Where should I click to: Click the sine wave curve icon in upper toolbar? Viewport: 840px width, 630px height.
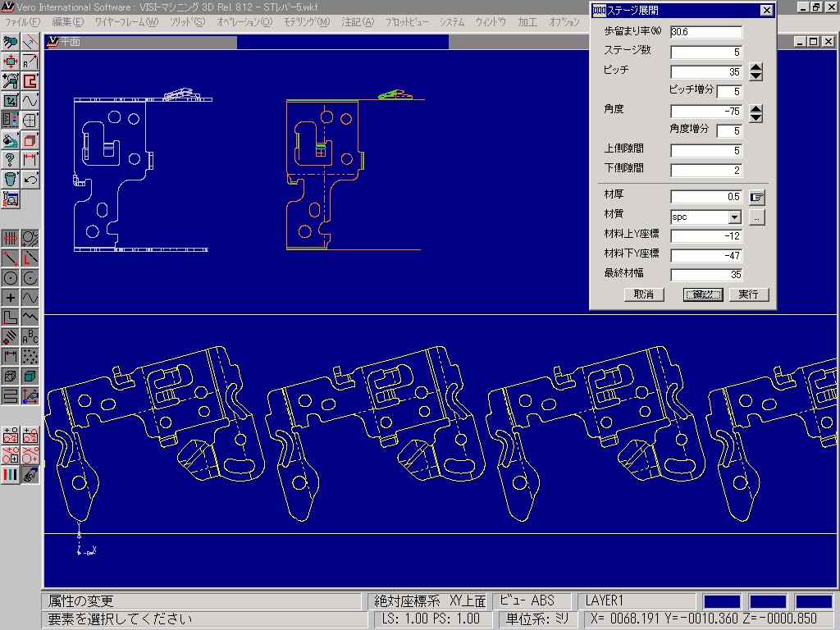30,100
